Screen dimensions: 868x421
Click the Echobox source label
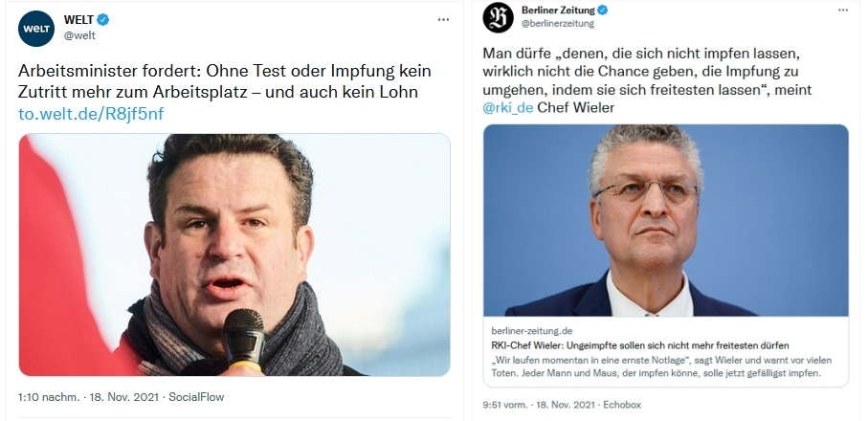tap(622, 405)
